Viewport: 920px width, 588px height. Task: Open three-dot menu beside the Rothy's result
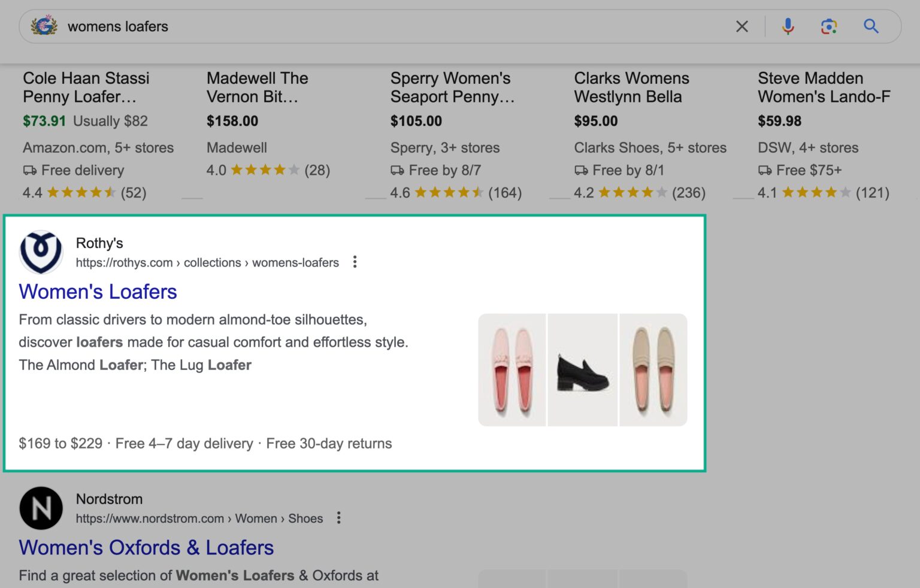click(355, 262)
